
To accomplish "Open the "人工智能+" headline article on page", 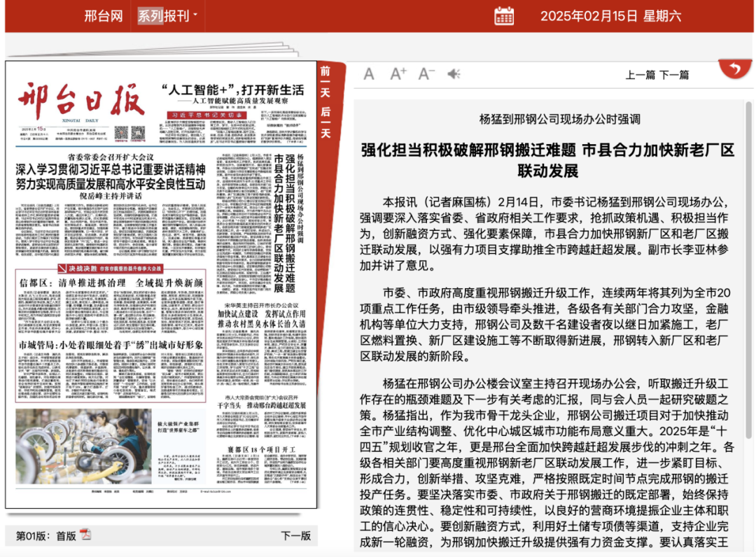I will click(232, 90).
